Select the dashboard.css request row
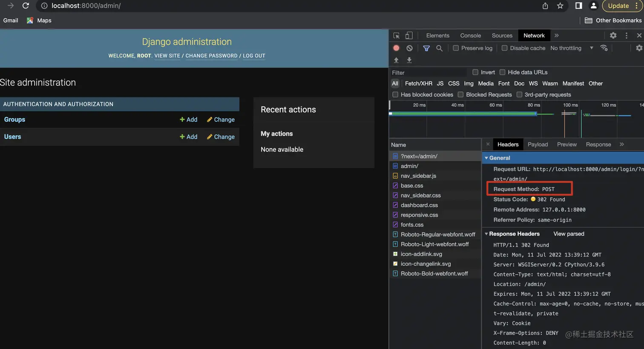The width and height of the screenshot is (644, 349). (435, 205)
